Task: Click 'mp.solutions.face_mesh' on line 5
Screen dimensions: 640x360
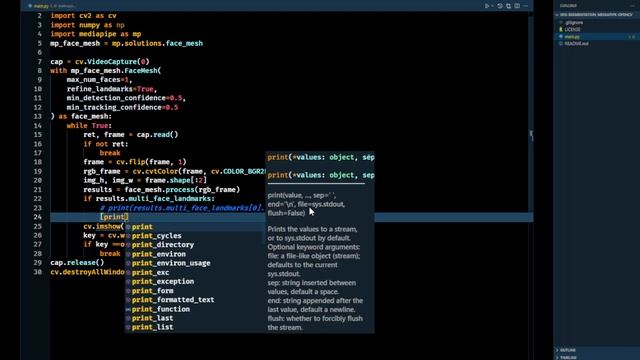Action: pos(157,43)
